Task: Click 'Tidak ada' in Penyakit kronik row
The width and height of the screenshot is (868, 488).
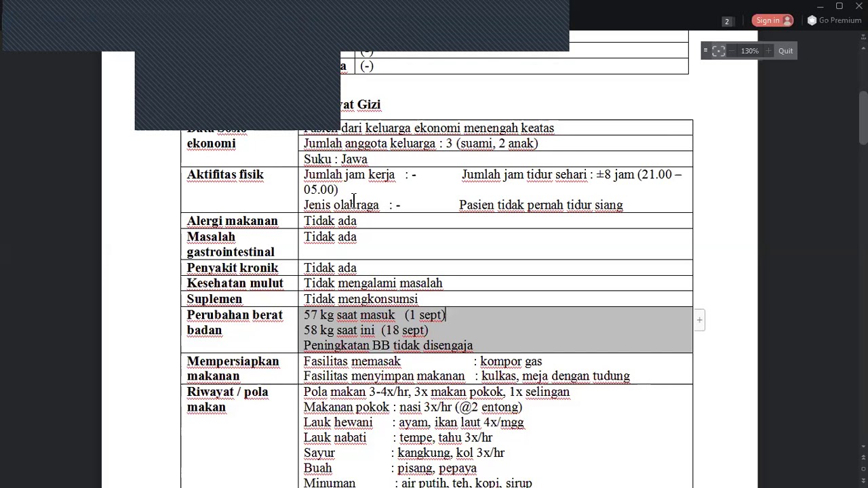Action: tap(330, 268)
